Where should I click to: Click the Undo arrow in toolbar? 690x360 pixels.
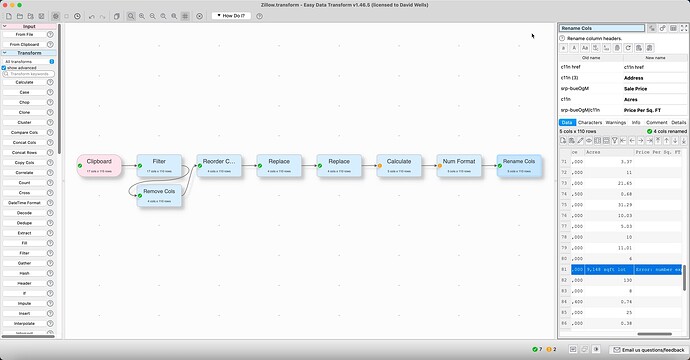[92, 16]
